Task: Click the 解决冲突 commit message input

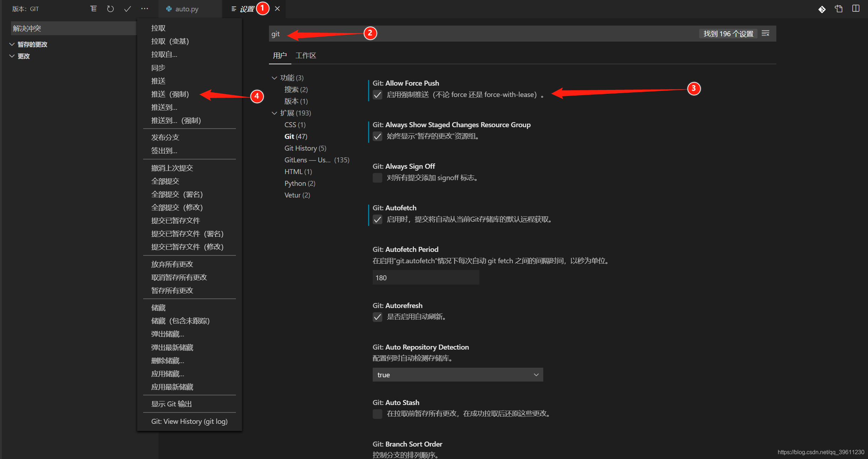Action: pyautogui.click(x=73, y=28)
